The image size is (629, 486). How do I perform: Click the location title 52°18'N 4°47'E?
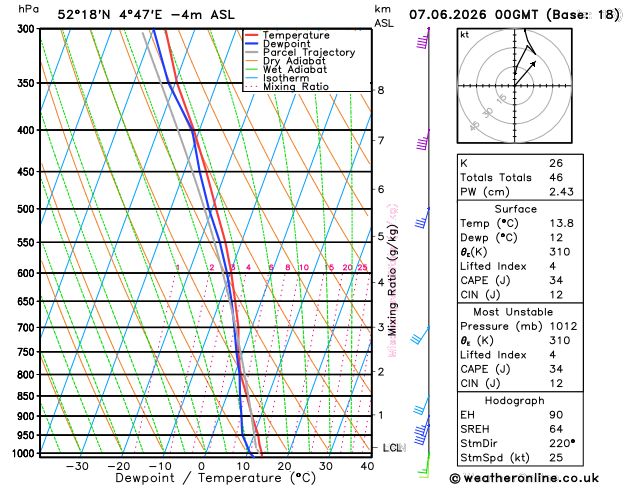110,15
